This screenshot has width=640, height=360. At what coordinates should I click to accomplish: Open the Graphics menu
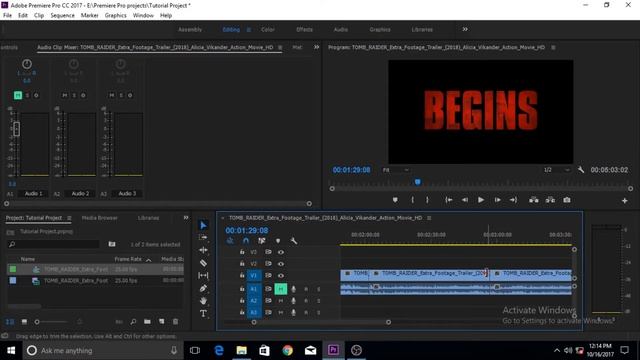116,16
